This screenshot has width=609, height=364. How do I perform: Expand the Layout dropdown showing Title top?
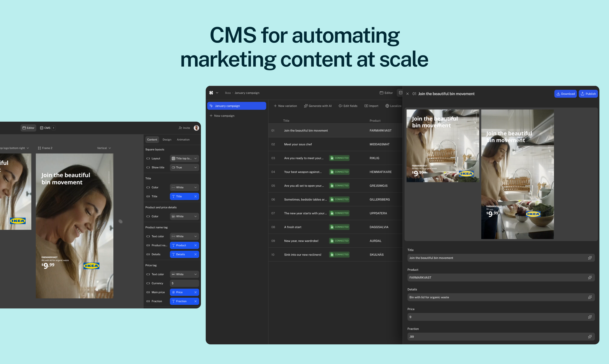click(184, 158)
